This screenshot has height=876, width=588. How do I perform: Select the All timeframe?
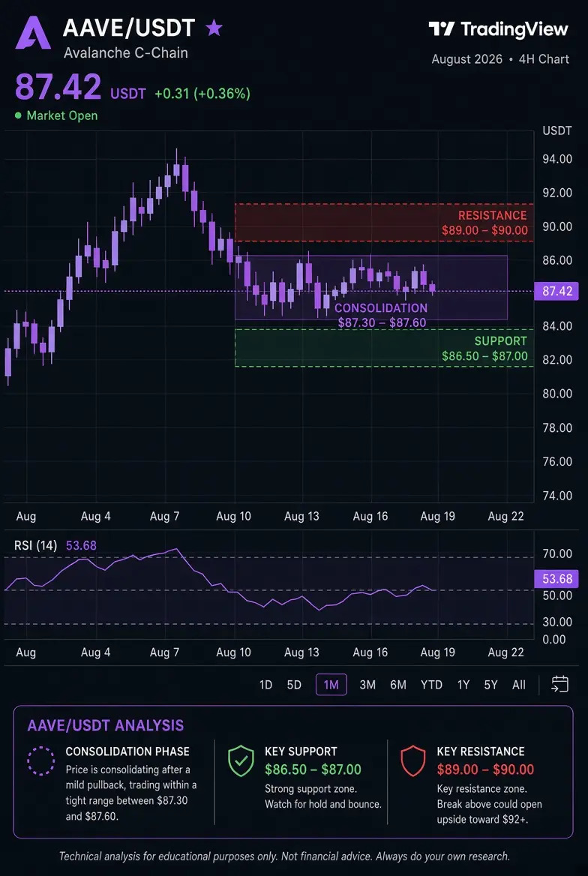tap(519, 684)
